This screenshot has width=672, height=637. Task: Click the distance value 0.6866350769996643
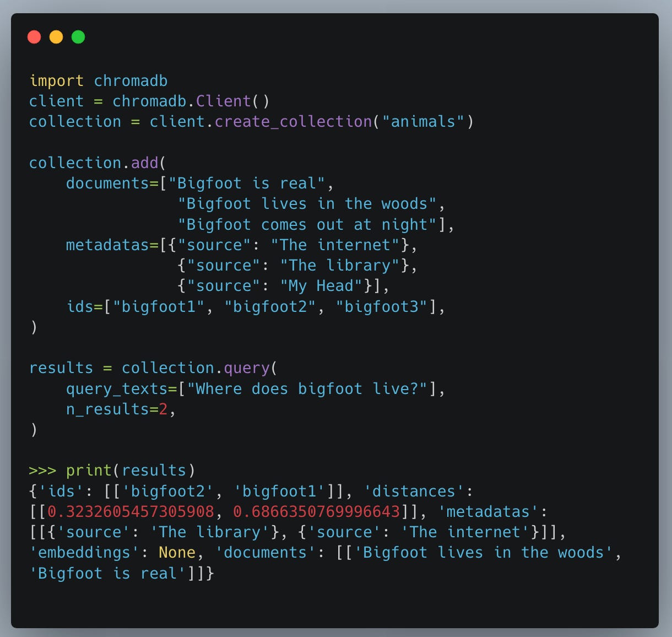tap(317, 512)
